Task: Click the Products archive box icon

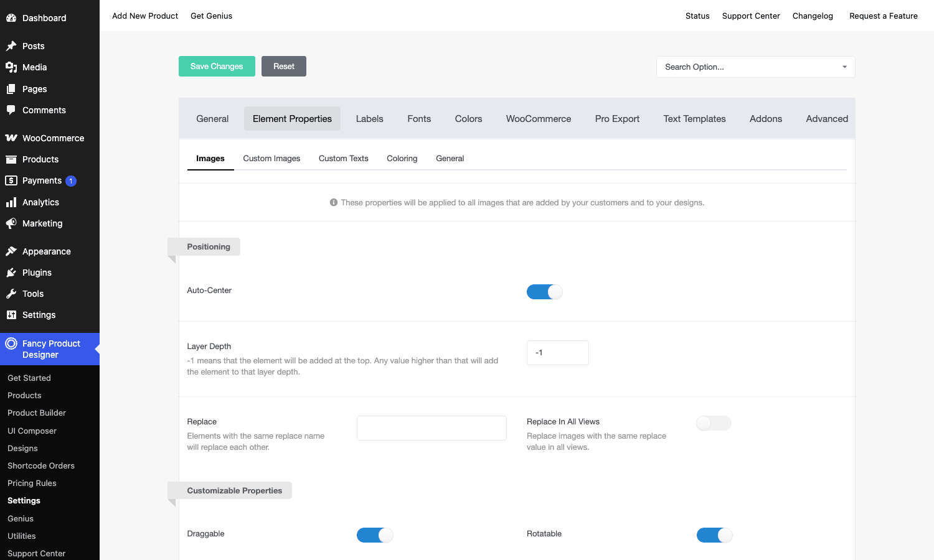Action: [x=11, y=159]
